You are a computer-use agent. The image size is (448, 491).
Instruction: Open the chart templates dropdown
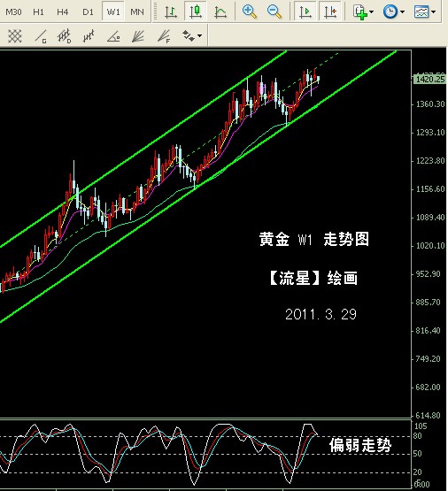(x=424, y=12)
